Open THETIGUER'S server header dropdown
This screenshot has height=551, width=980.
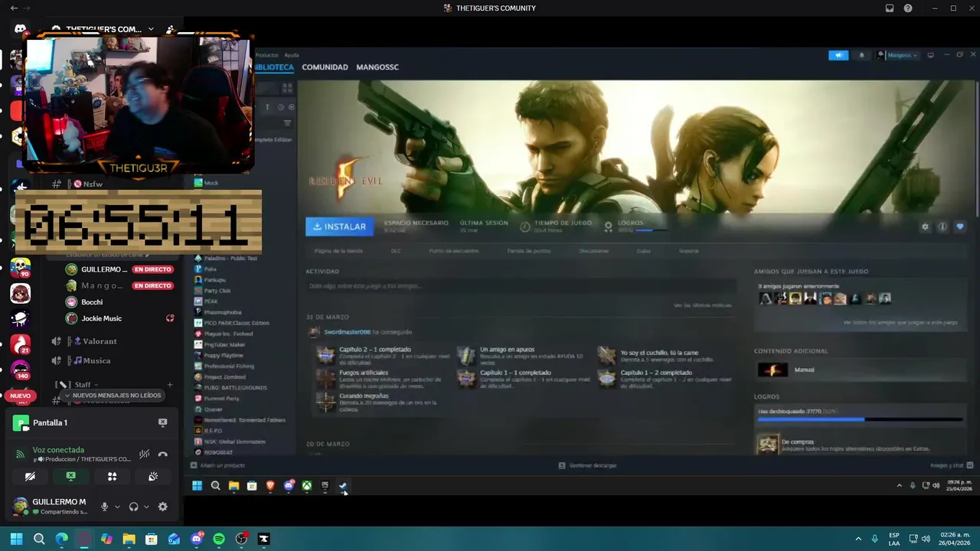(x=103, y=29)
